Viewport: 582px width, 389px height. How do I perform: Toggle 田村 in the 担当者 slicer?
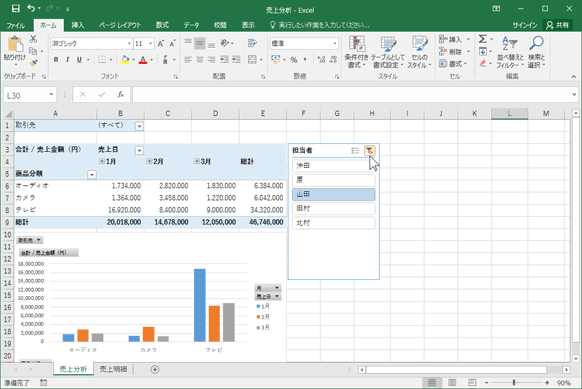point(334,209)
